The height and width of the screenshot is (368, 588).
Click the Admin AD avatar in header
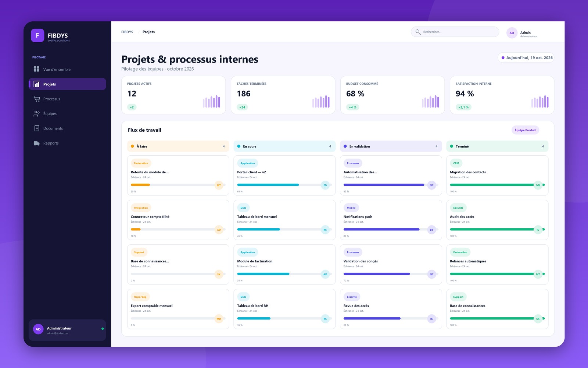(512, 33)
